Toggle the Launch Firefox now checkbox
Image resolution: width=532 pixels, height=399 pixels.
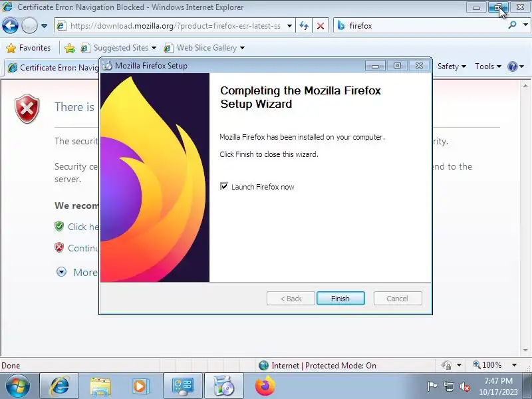pos(224,186)
